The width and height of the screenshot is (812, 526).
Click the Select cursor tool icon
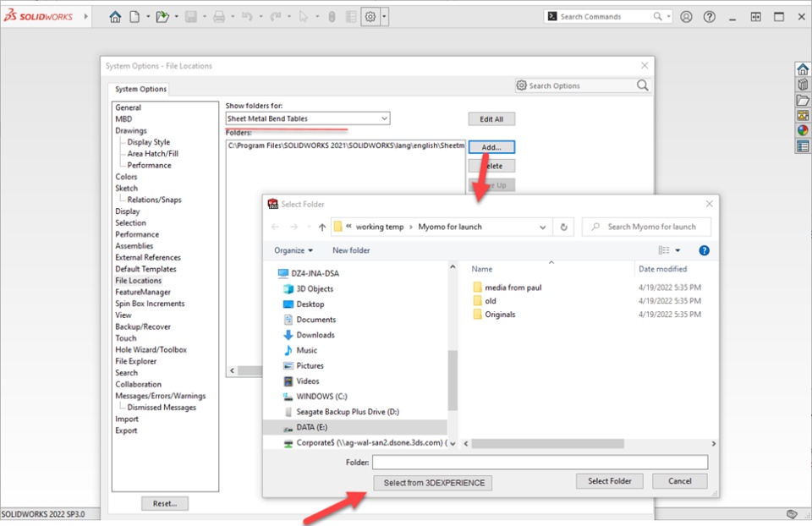304,17
